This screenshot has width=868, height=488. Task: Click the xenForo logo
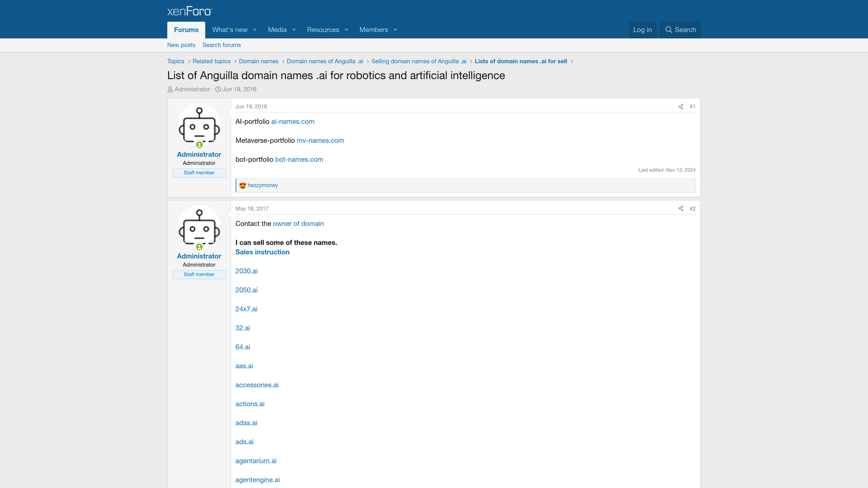point(189,10)
